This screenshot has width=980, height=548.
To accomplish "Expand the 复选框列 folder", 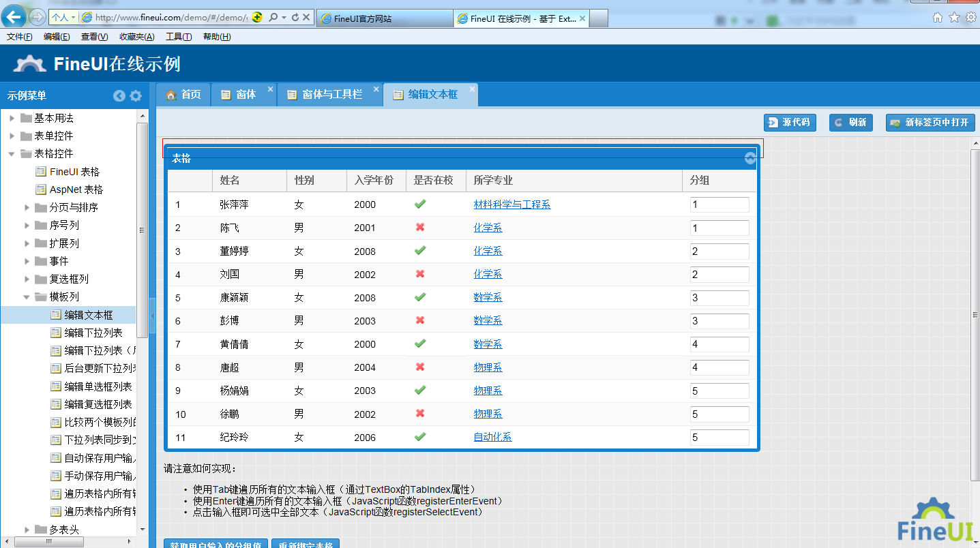I will [27, 279].
